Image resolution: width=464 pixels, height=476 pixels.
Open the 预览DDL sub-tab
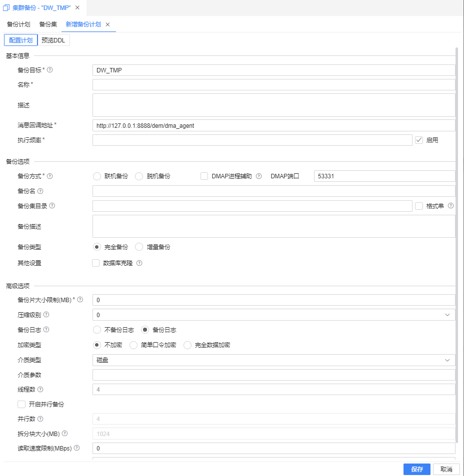click(53, 40)
